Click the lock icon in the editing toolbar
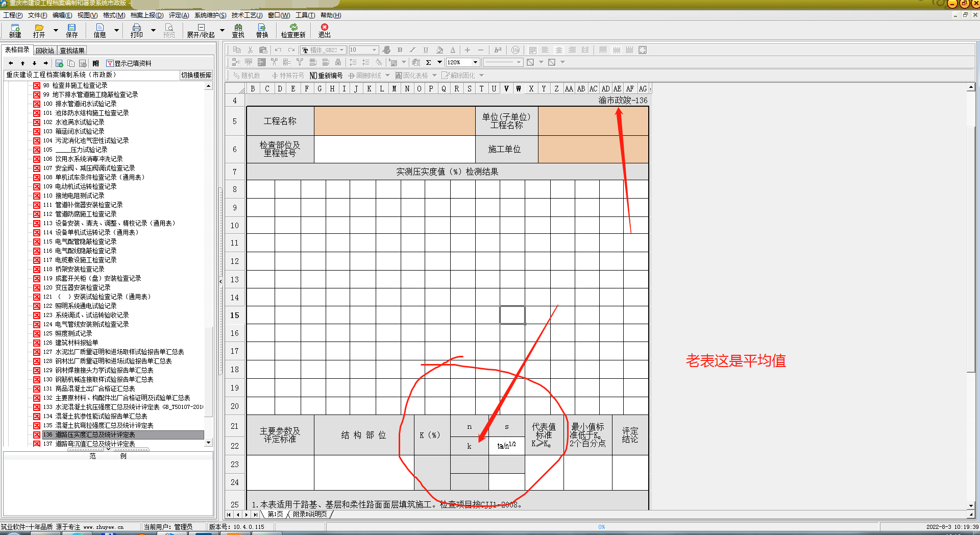Screen dimensions: 980x535 point(338,62)
